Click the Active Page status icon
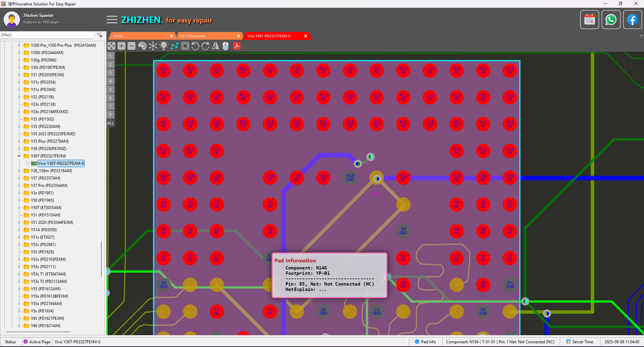 coord(26,342)
